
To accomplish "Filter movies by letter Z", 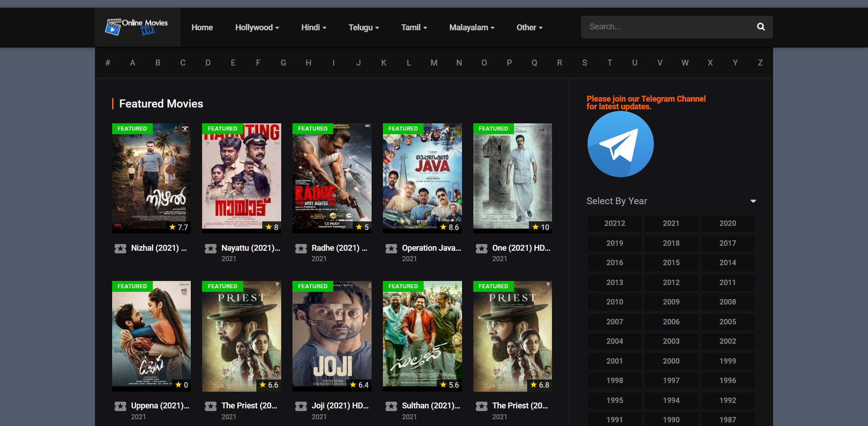I will click(760, 63).
